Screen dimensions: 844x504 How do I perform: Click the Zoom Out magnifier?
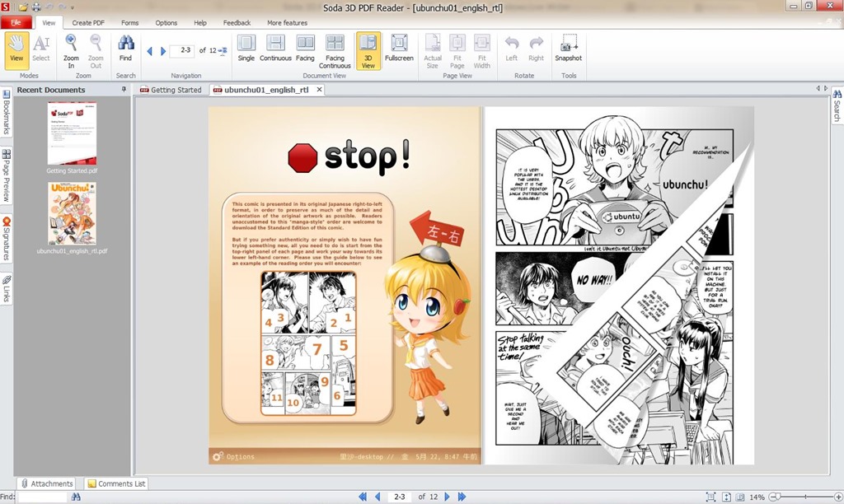(96, 50)
